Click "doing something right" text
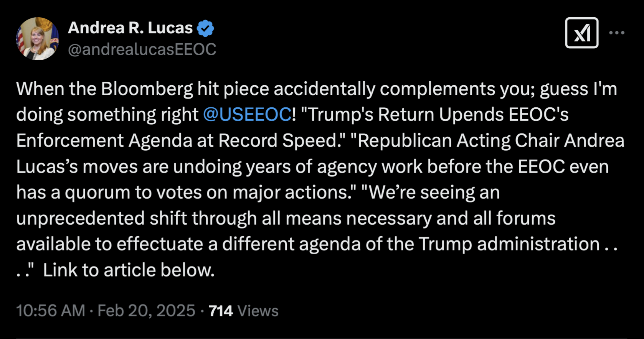644x339 pixels. [x=107, y=115]
